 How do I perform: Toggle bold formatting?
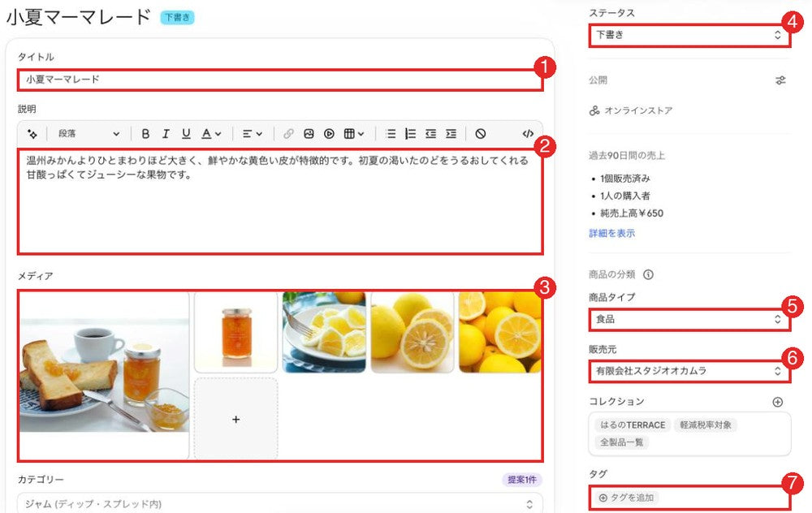(x=145, y=134)
